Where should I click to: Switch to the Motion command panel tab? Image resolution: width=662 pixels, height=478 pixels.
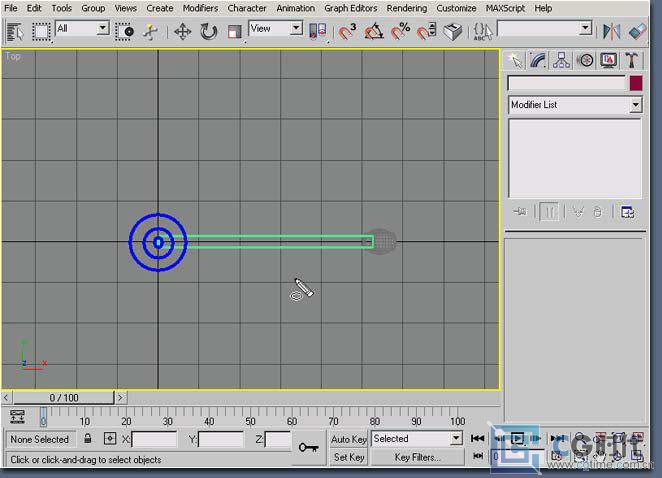[585, 60]
